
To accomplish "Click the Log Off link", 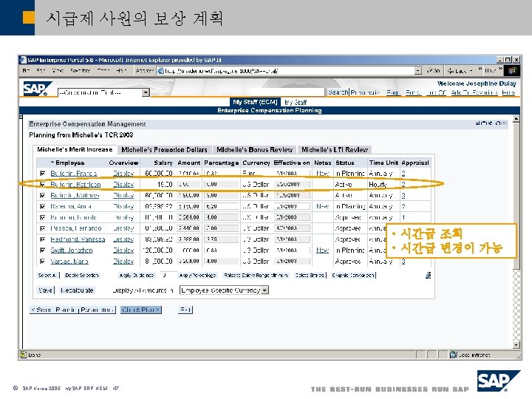I will pos(436,92).
